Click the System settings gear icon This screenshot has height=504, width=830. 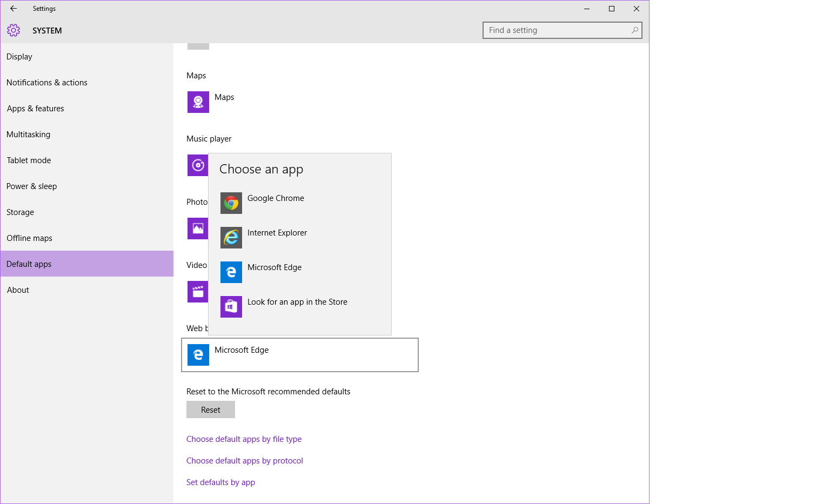click(14, 30)
